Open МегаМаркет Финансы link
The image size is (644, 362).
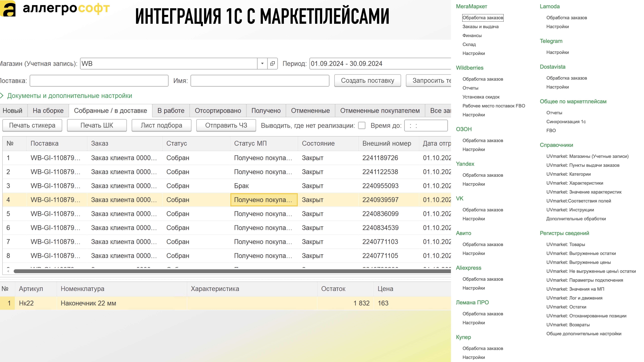pyautogui.click(x=472, y=35)
